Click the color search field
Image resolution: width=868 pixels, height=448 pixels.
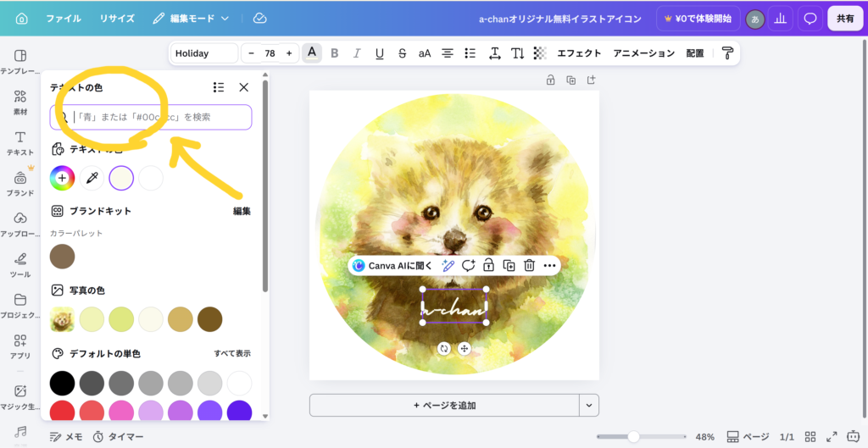point(151,117)
